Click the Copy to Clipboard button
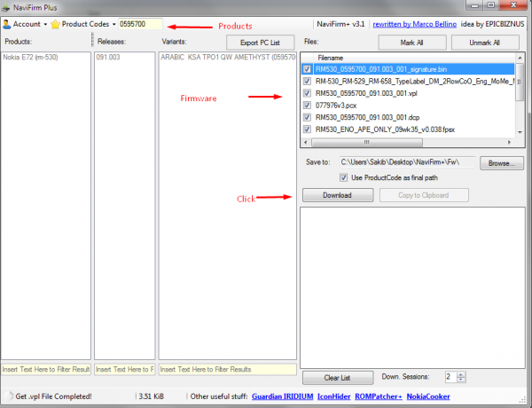Image resolution: width=532 pixels, height=408 pixels. [424, 195]
